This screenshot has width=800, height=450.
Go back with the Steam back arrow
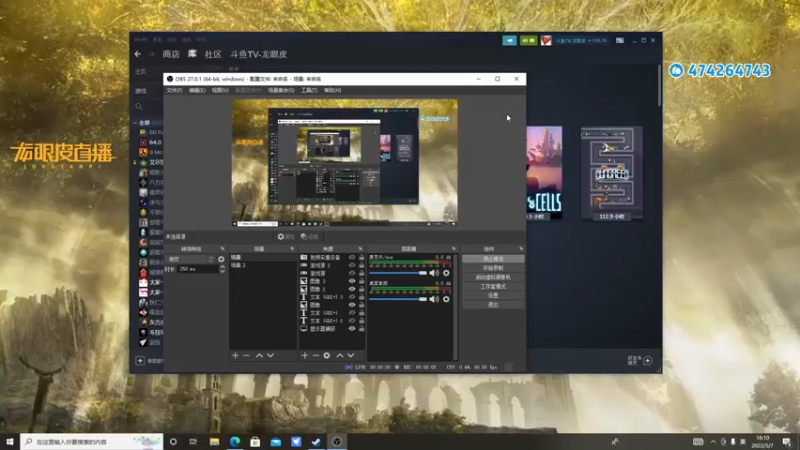138,54
